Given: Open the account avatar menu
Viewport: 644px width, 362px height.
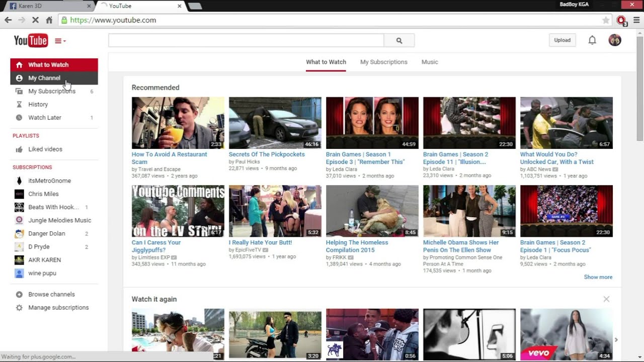Looking at the screenshot, I should pyautogui.click(x=615, y=40).
